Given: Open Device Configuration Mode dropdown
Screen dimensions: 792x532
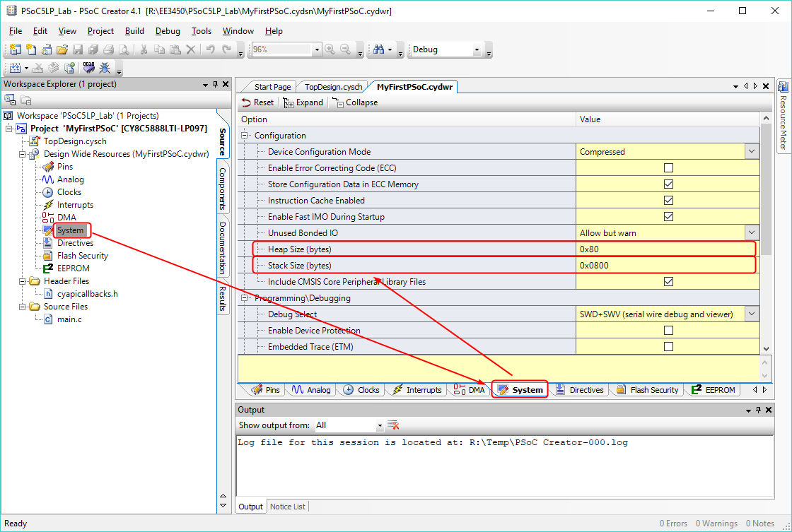Looking at the screenshot, I should [751, 152].
